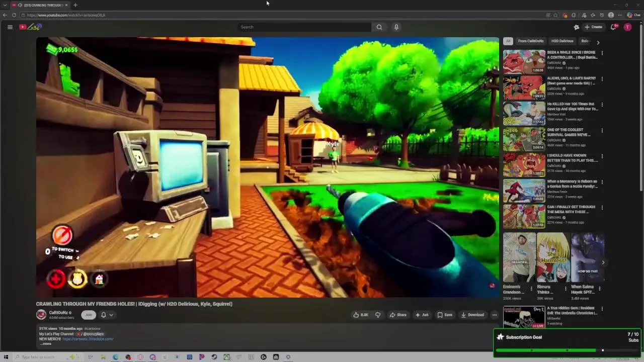Open options menu for ONE OF THE COOLEST video
The image size is (644, 362).
pyautogui.click(x=602, y=130)
